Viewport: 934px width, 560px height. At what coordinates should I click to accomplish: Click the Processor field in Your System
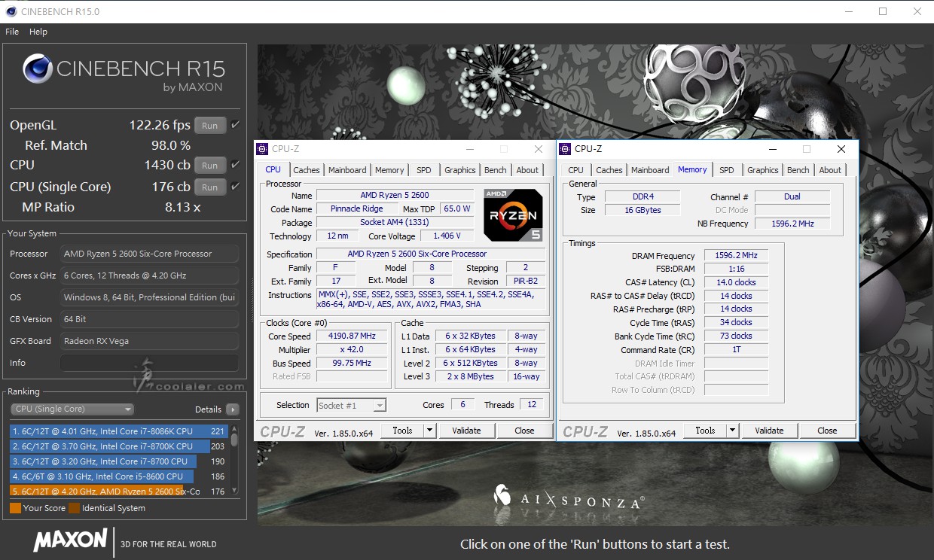pos(149,254)
